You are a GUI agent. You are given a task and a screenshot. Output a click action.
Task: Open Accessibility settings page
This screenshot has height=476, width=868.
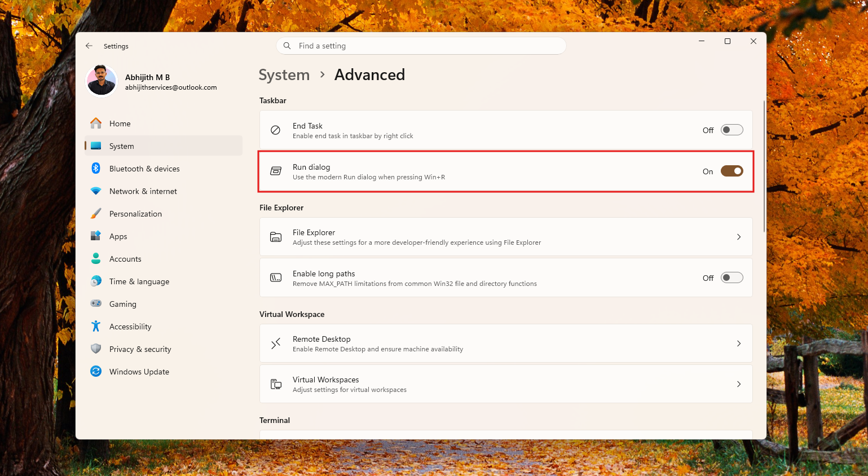pos(164,326)
